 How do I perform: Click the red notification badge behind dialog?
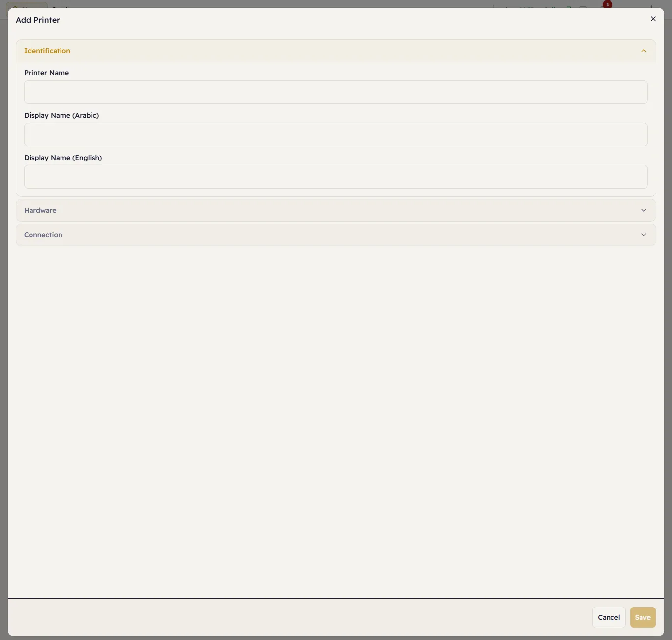[x=608, y=4]
